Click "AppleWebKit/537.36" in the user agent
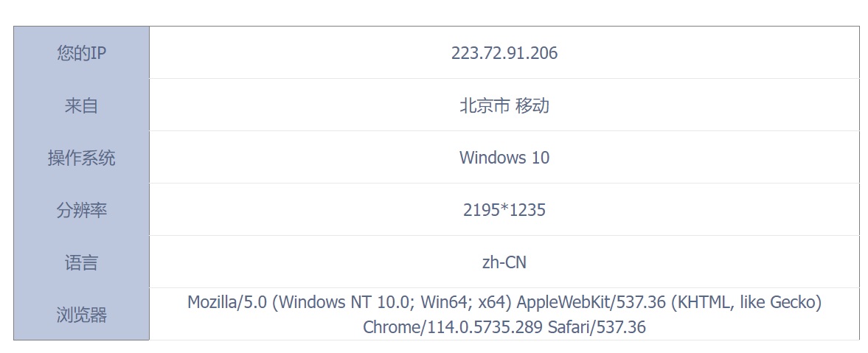Viewport: 868px width, 353px height. pyautogui.click(x=592, y=302)
